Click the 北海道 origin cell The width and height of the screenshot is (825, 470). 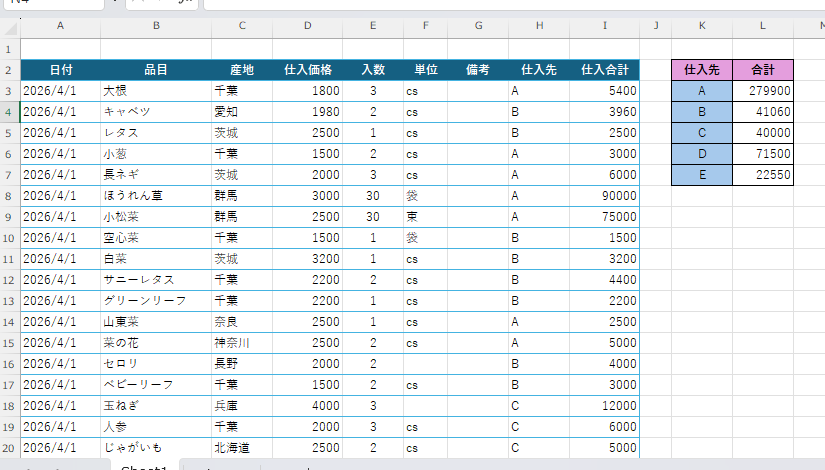point(241,447)
